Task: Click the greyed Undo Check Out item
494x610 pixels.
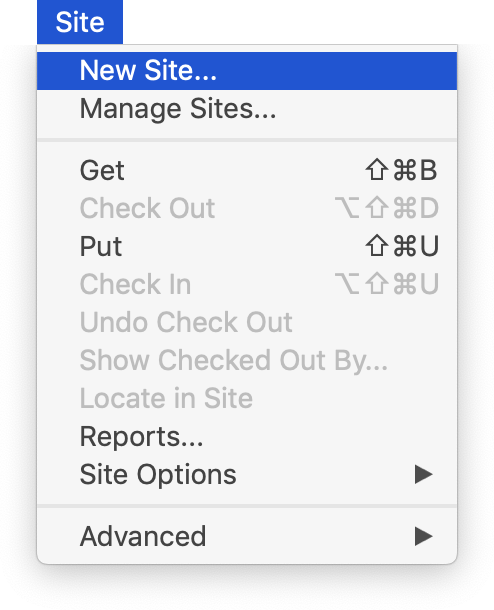Action: point(247,323)
